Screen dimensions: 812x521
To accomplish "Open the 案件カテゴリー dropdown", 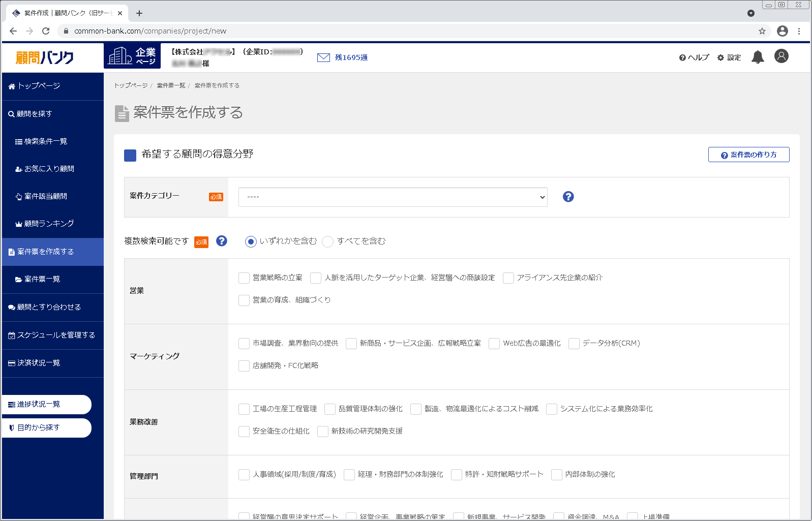I will point(393,197).
